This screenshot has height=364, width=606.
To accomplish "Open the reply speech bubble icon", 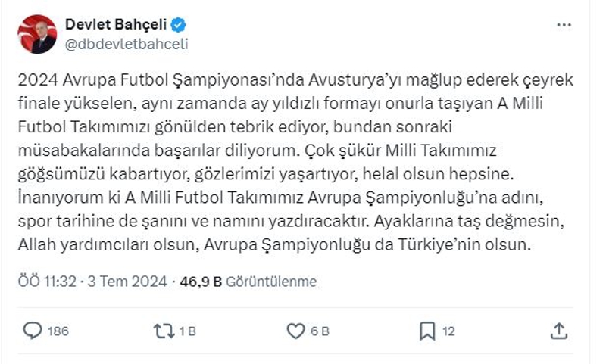I will [33, 331].
